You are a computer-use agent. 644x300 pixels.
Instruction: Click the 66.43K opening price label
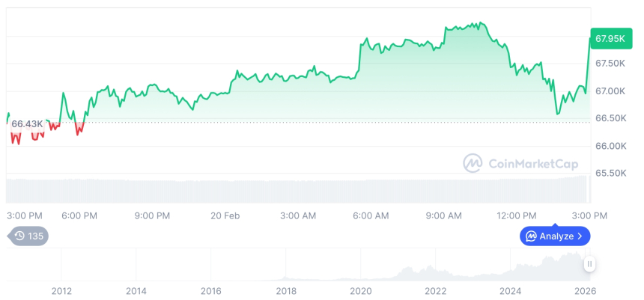click(x=27, y=123)
